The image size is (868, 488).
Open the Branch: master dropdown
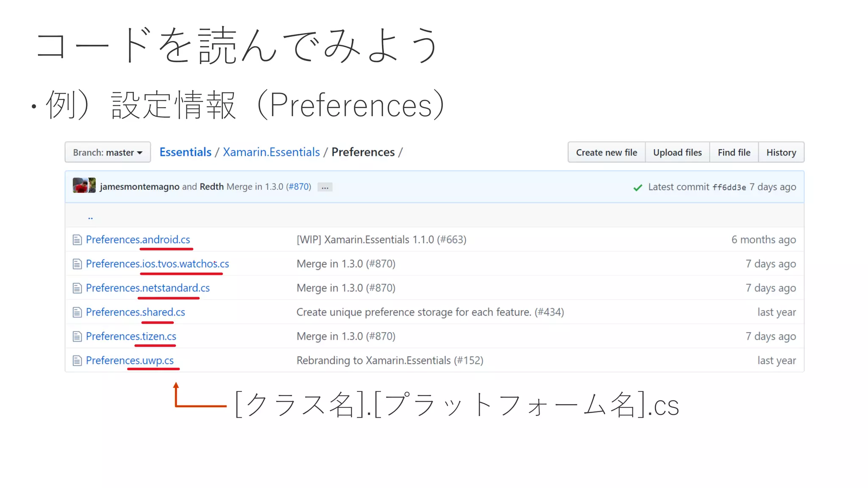point(108,152)
